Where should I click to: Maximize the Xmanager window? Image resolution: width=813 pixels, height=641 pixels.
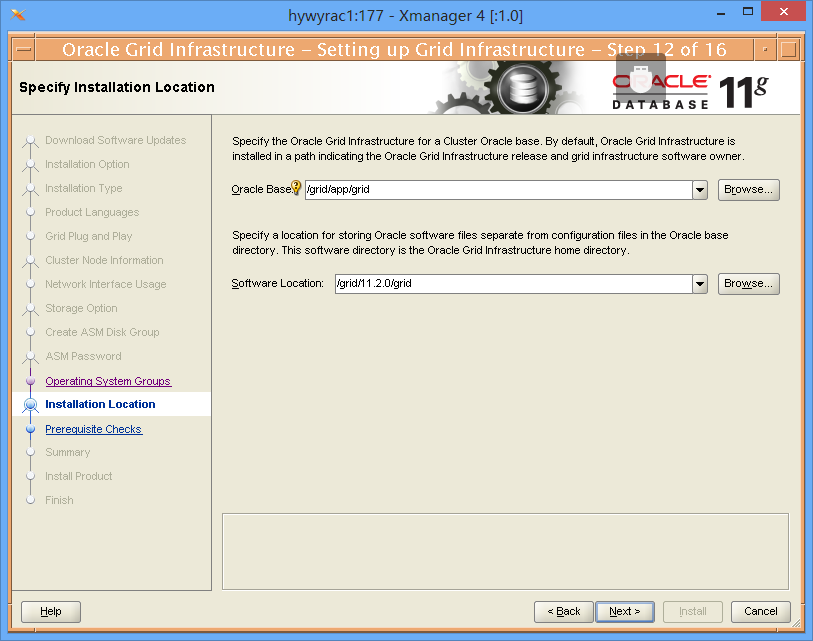[x=748, y=11]
